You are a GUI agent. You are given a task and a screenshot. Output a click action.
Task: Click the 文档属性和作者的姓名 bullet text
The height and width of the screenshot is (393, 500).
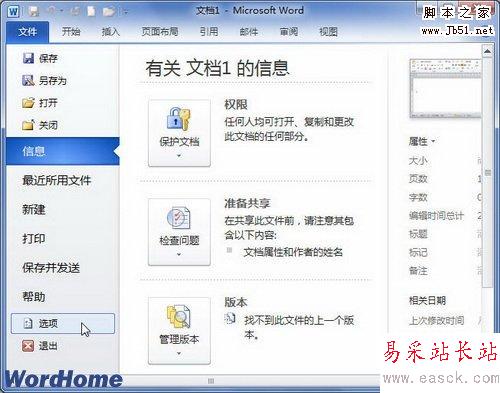(293, 252)
